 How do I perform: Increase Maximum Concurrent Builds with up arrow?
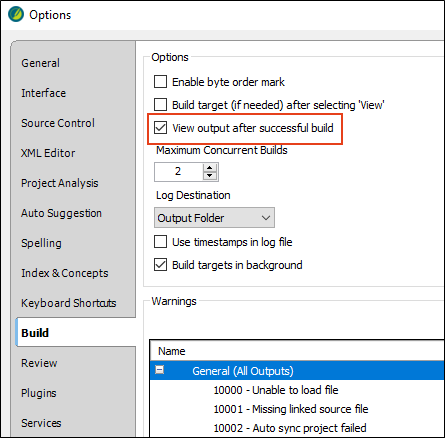(x=210, y=168)
